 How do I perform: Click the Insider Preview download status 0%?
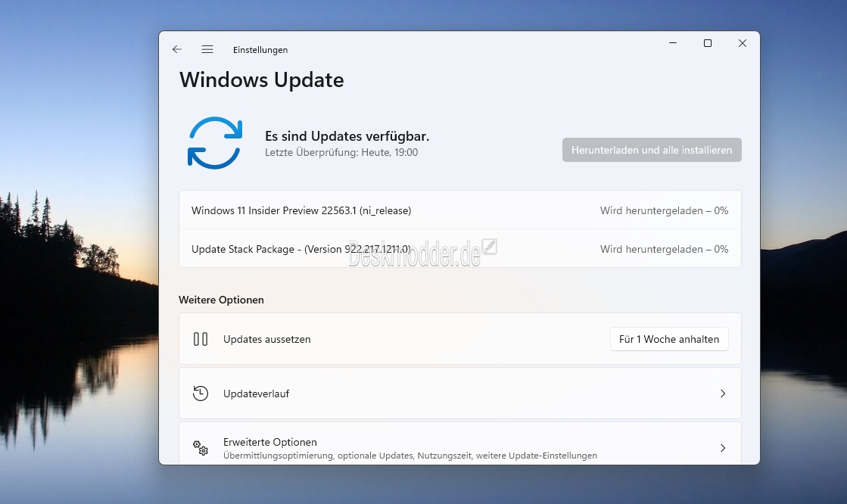coord(664,210)
